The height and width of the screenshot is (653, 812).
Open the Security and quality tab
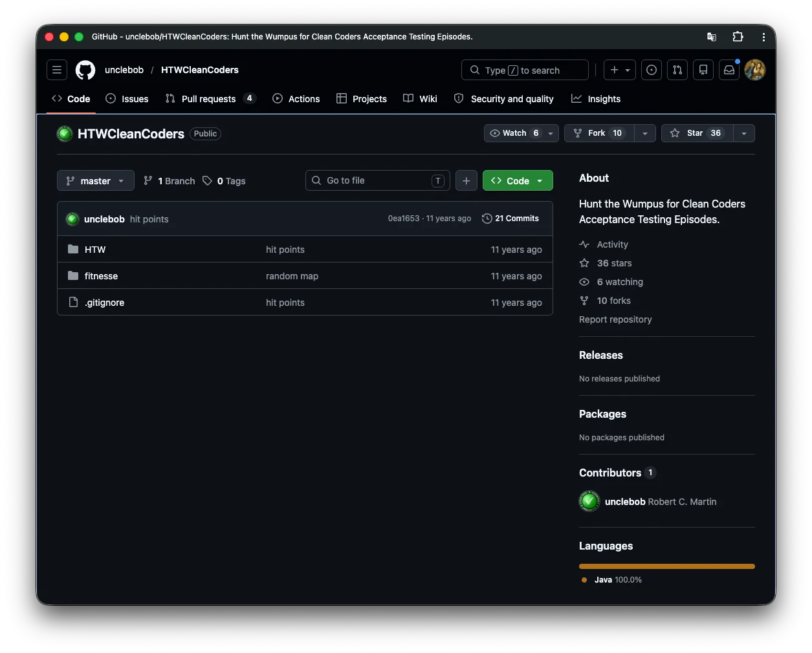click(504, 99)
